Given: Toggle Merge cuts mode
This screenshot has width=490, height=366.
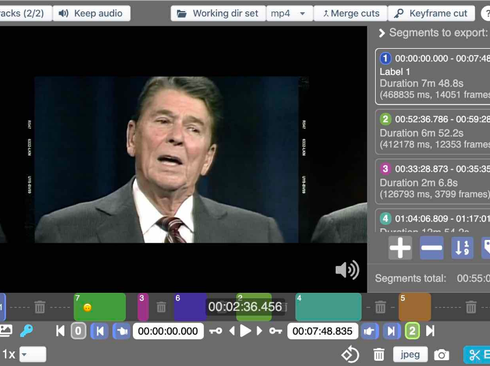Looking at the screenshot, I should coord(350,13).
